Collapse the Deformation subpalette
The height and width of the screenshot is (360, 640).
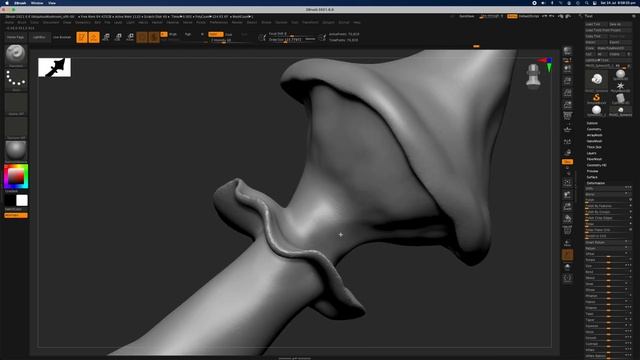point(596,183)
